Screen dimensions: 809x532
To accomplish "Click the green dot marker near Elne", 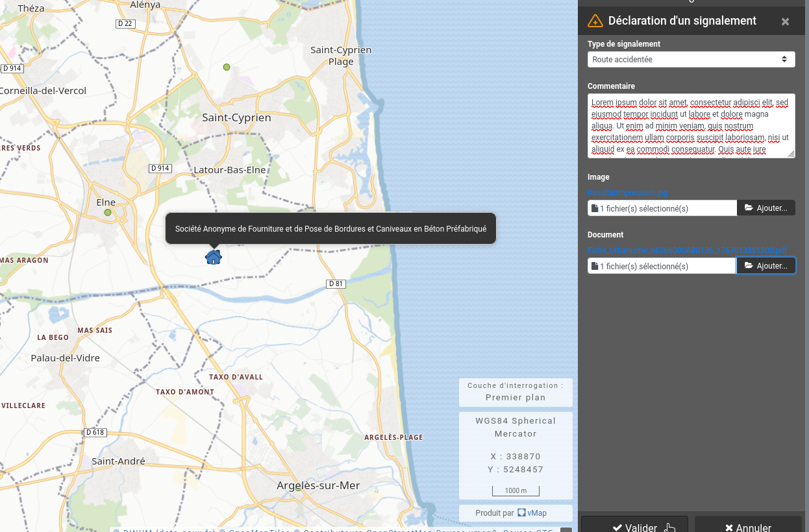I will pyautogui.click(x=108, y=212).
